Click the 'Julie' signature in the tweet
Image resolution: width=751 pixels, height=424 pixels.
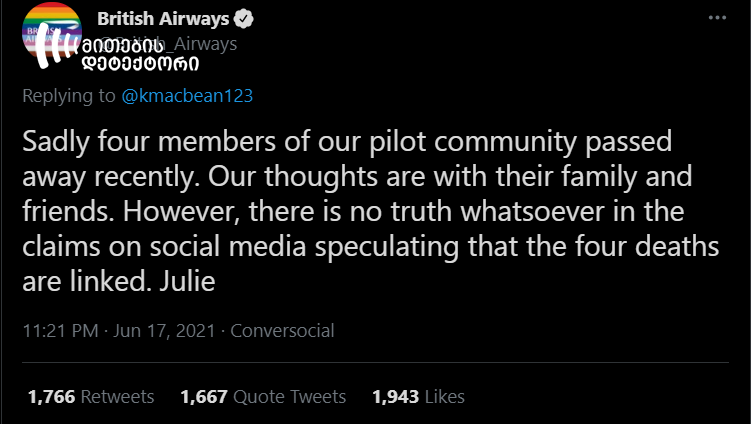coord(187,281)
